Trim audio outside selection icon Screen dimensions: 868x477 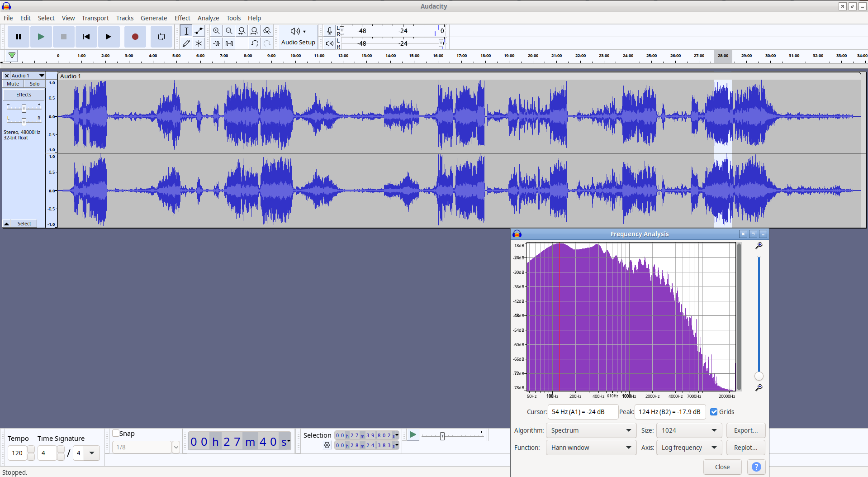pyautogui.click(x=217, y=43)
